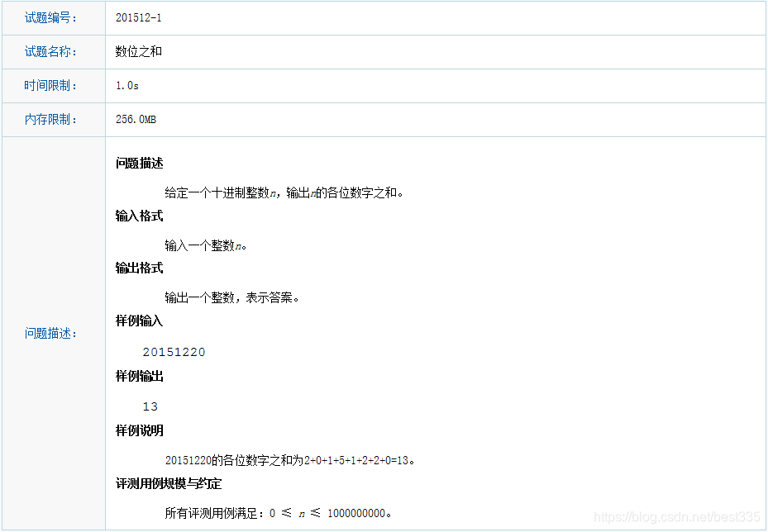Viewport: 768px width, 532px height.
Task: Click the 内存限制 label
Action: tap(51, 120)
